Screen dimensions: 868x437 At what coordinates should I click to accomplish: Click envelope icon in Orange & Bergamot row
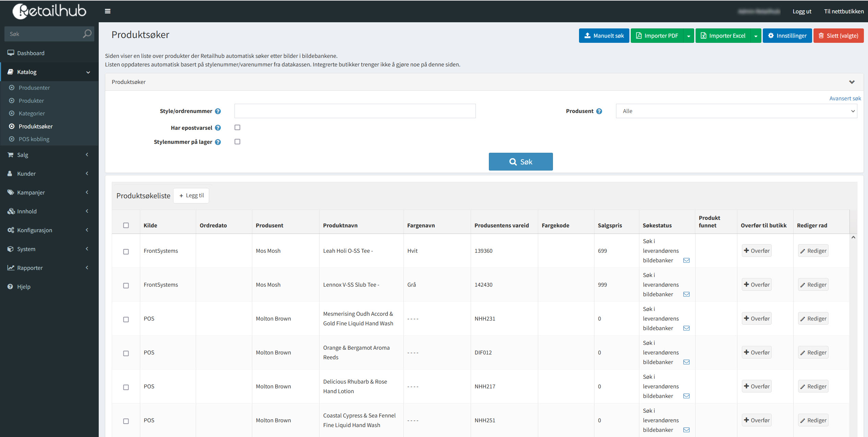686,362
